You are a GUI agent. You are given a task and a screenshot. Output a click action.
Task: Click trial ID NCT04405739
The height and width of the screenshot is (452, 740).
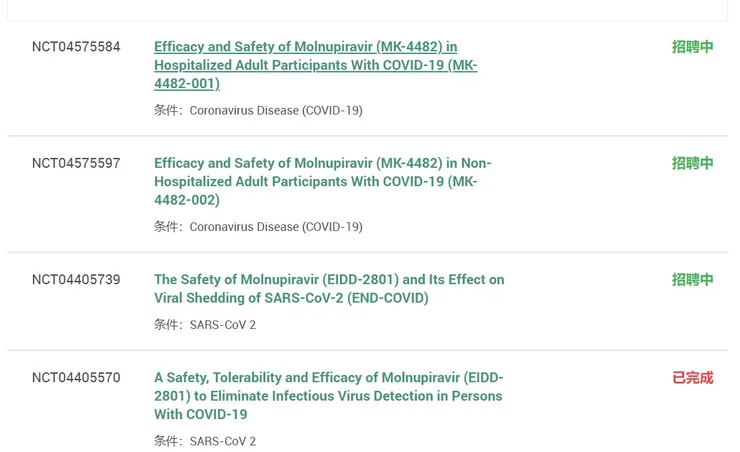click(x=76, y=280)
